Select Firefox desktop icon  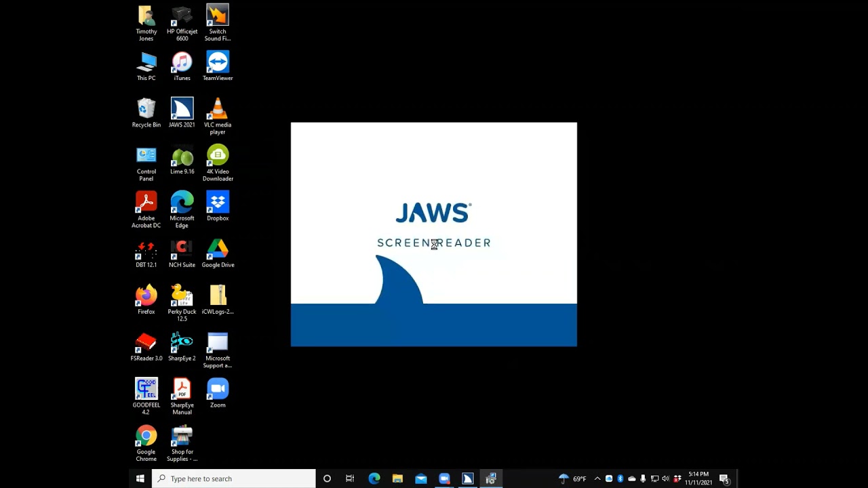coord(146,300)
